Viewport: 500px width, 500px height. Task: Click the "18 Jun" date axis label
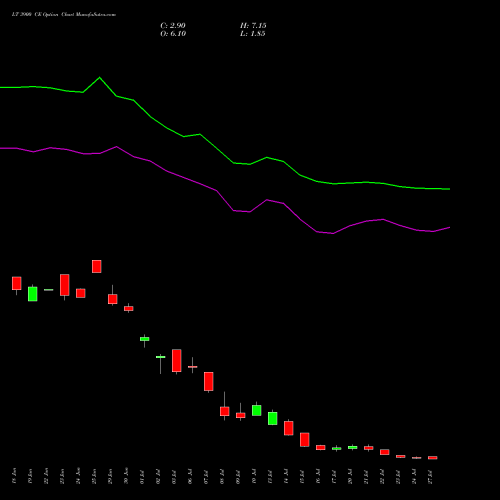tap(14, 476)
